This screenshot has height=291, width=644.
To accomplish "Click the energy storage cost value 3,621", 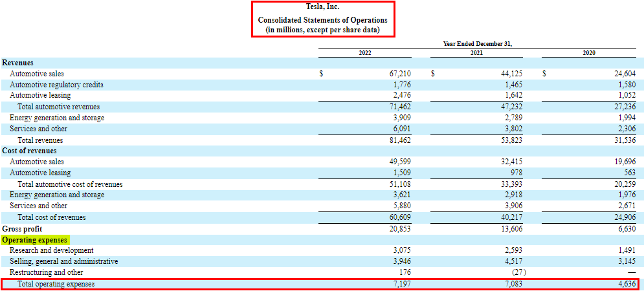I will pos(402,195).
